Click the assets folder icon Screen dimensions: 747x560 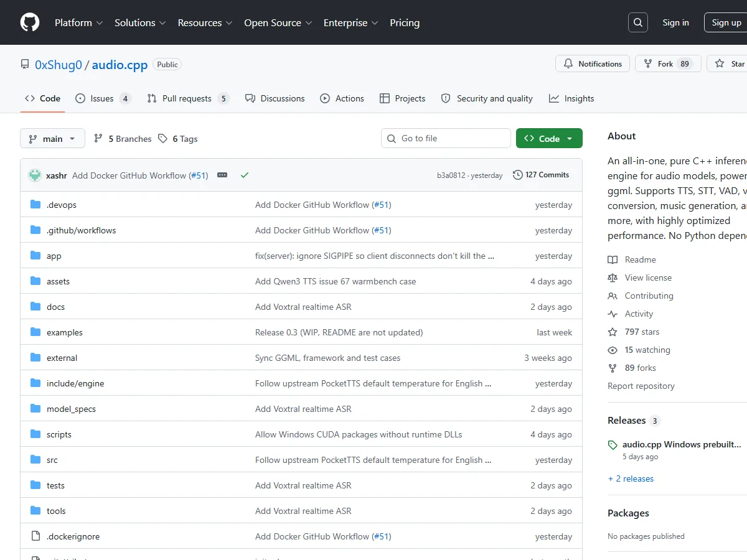pyautogui.click(x=35, y=281)
